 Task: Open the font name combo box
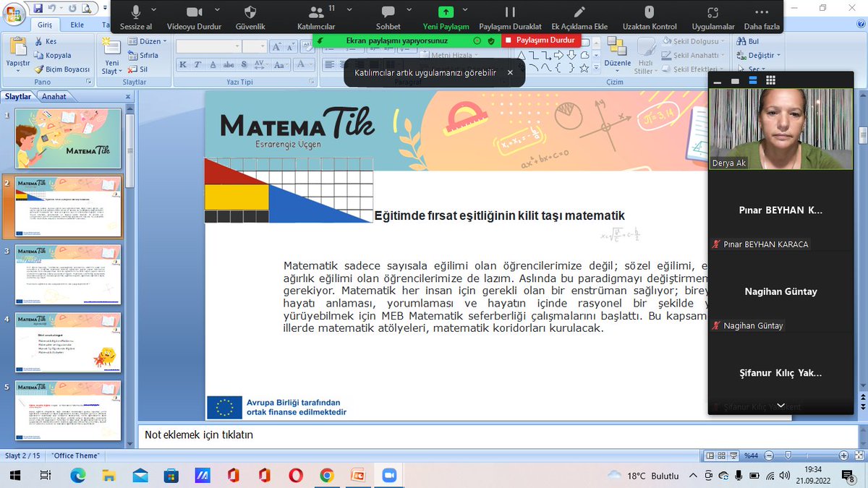(208, 46)
